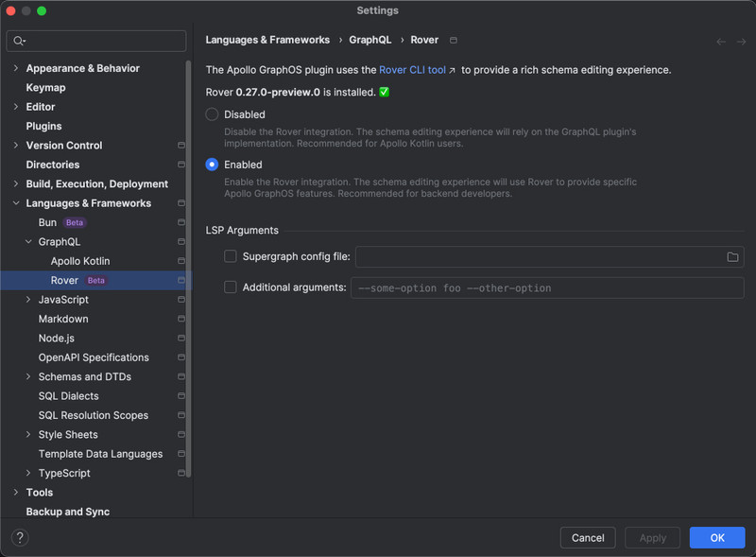This screenshot has width=756, height=557.
Task: Click Languages & Frameworks in breadcrumb
Action: pos(267,40)
